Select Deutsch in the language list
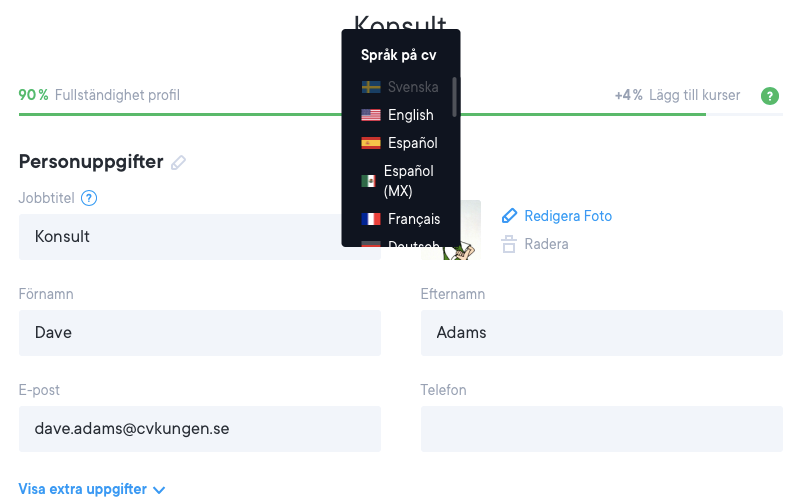 (412, 244)
